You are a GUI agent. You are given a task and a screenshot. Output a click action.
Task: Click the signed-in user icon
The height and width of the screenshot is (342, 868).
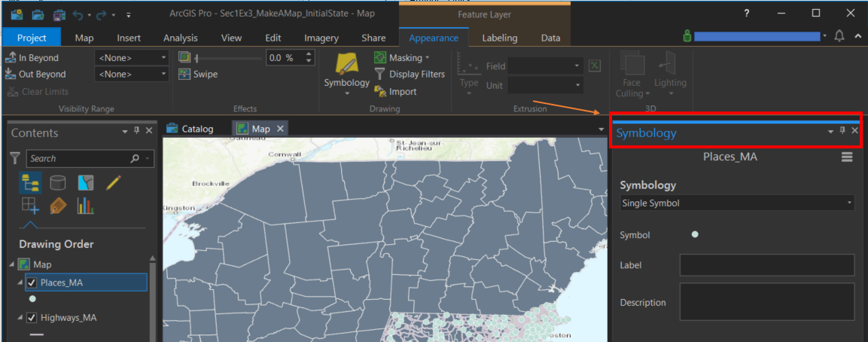(687, 36)
